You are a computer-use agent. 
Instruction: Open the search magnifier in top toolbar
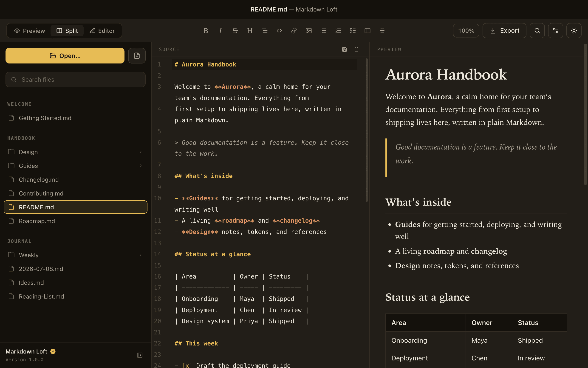pos(537,31)
